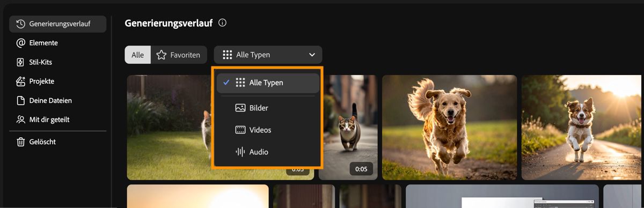Open the Gelöscht trash section
The height and width of the screenshot is (208, 644).
click(36, 142)
